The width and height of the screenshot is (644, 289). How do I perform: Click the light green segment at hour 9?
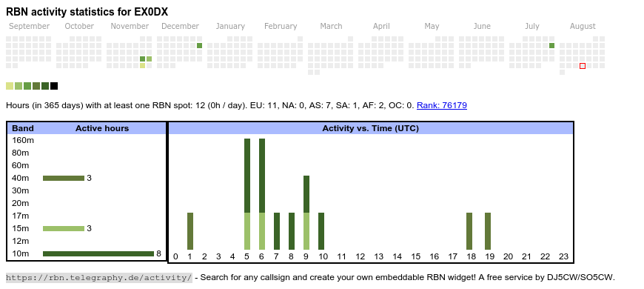306,231
